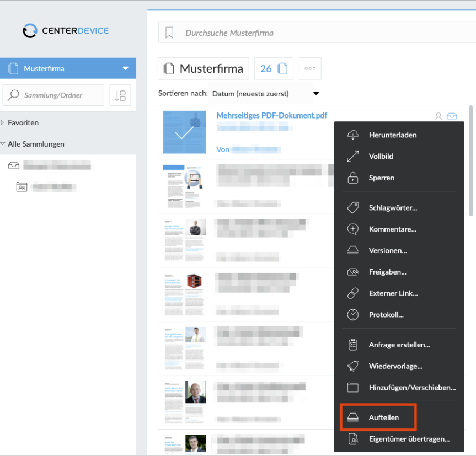476x456 pixels.
Task: Click the sort order icon beside Sammlung/Ordner
Action: pyautogui.click(x=120, y=95)
